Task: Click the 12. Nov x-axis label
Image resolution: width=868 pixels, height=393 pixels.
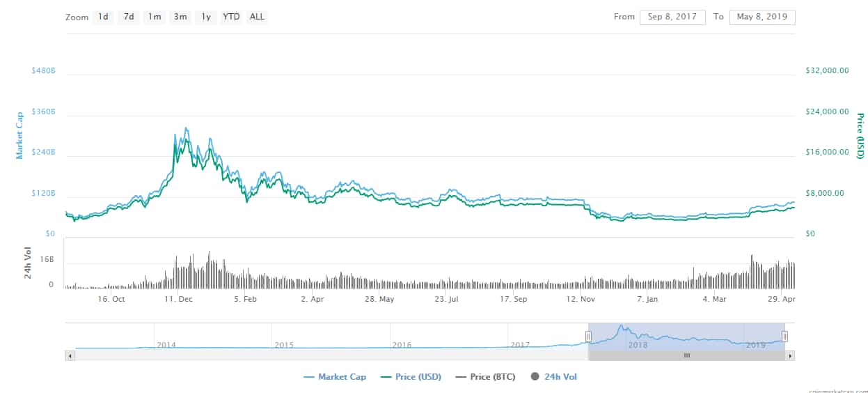Action: 581,299
